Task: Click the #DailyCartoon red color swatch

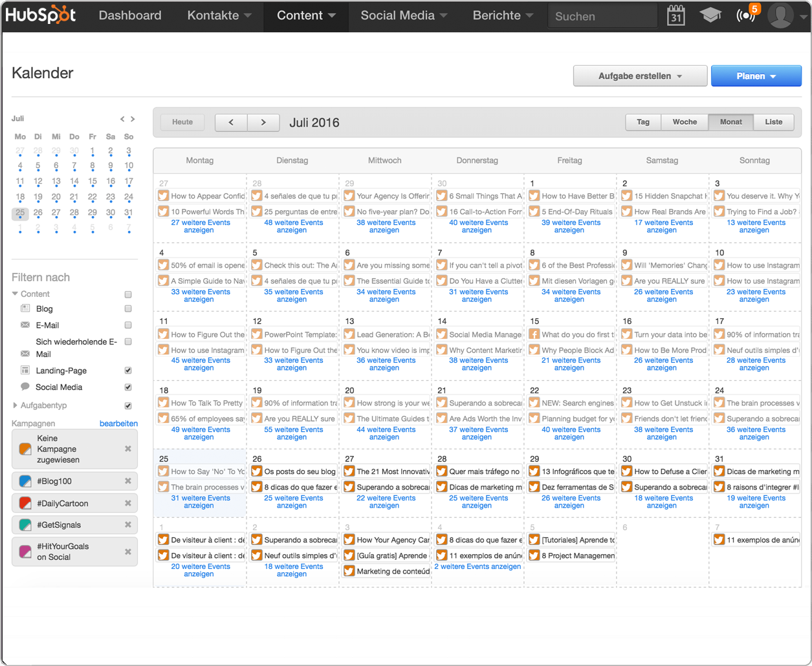Action: coord(25,503)
